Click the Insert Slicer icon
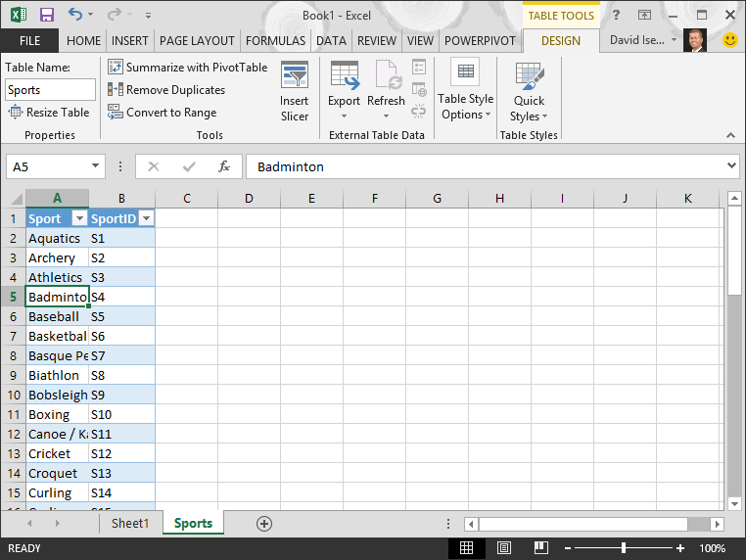 295,75
